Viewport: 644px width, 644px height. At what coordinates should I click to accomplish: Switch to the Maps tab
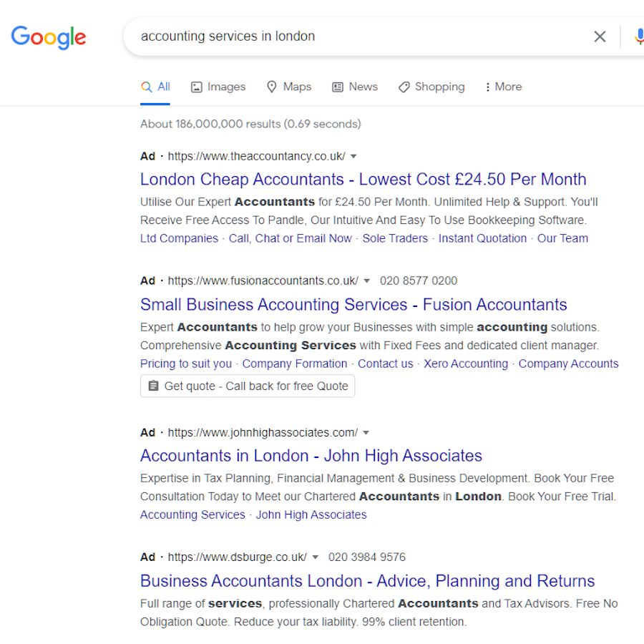pyautogui.click(x=289, y=87)
